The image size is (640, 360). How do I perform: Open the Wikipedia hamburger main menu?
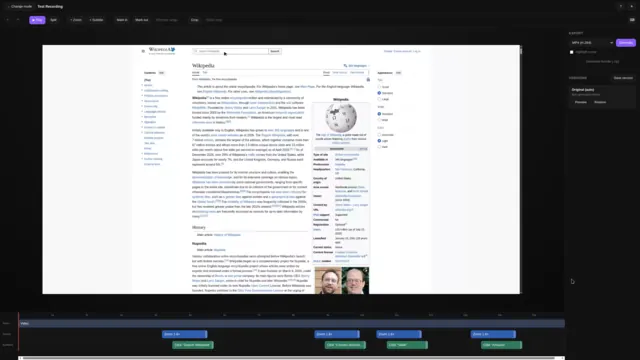coord(143,51)
